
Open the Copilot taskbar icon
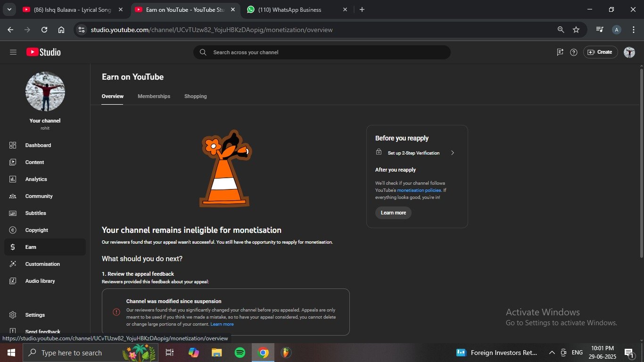(193, 353)
